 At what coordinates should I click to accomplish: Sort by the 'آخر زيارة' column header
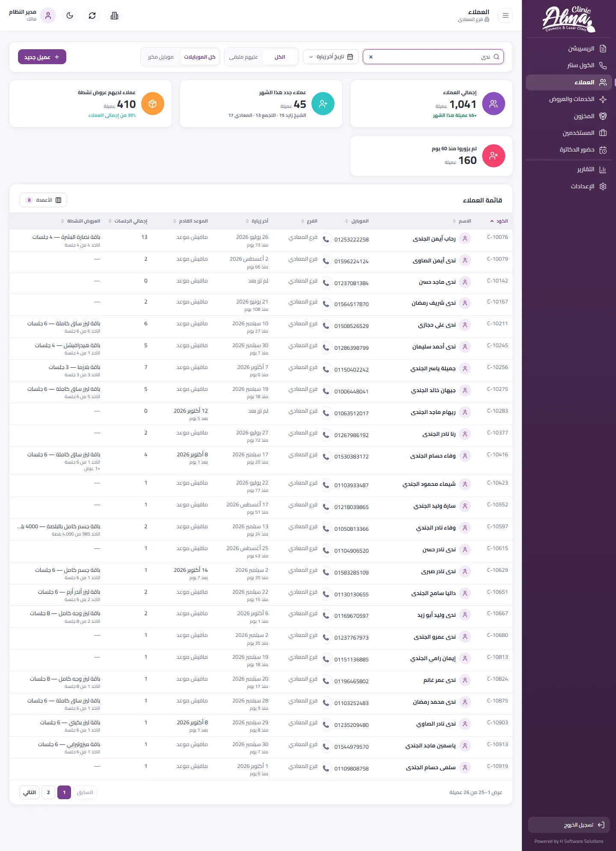click(257, 221)
